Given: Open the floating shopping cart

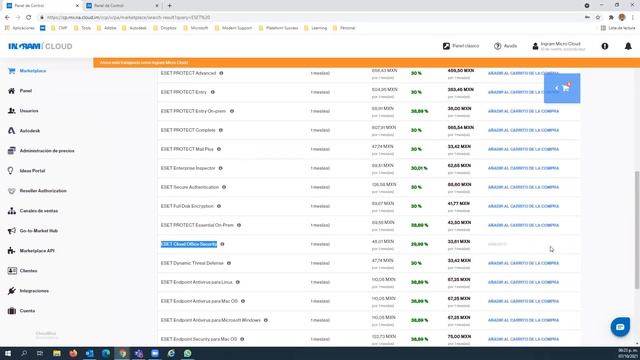Looking at the screenshot, I should pos(562,88).
